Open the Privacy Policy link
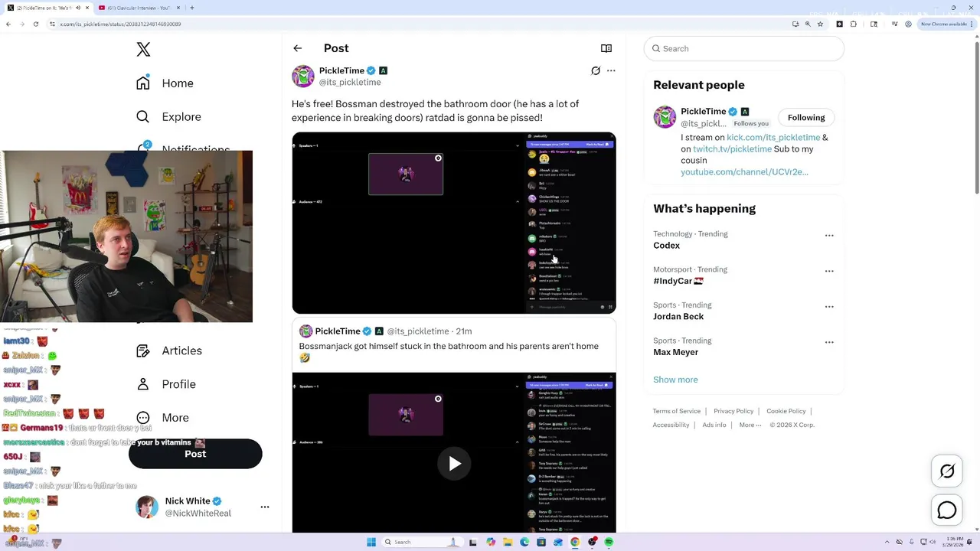This screenshot has width=980, height=551. pyautogui.click(x=733, y=411)
